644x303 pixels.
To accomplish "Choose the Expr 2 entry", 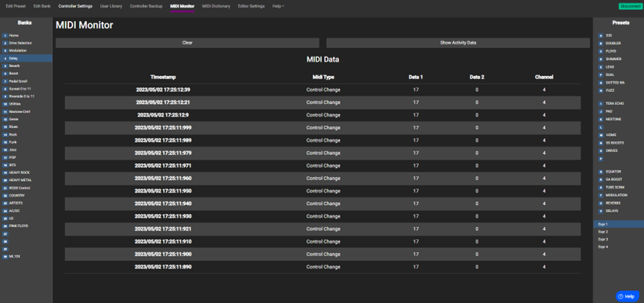I will point(603,232).
